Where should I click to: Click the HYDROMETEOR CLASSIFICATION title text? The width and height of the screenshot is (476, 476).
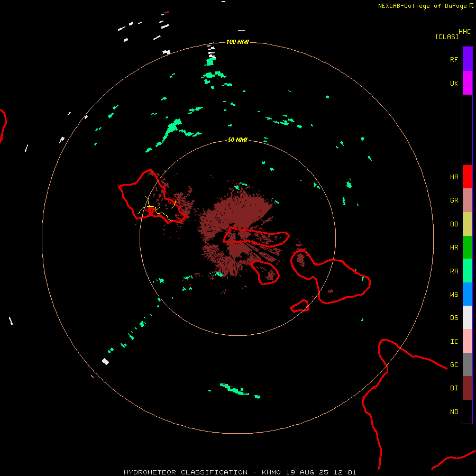point(186,472)
